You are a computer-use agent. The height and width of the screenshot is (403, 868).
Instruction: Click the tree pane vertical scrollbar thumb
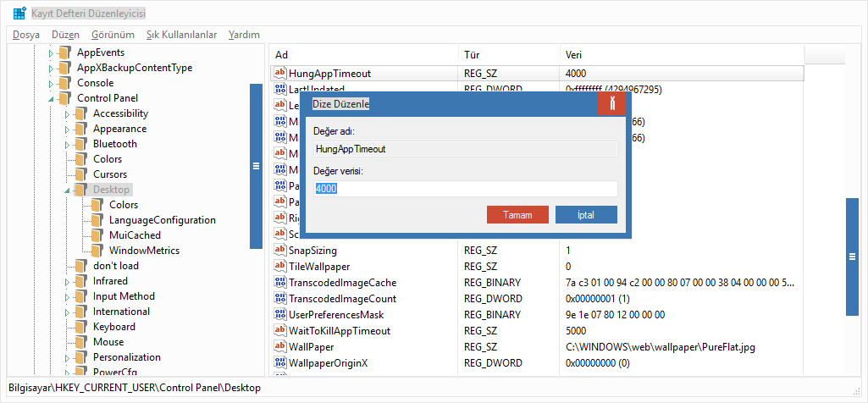[x=256, y=166]
